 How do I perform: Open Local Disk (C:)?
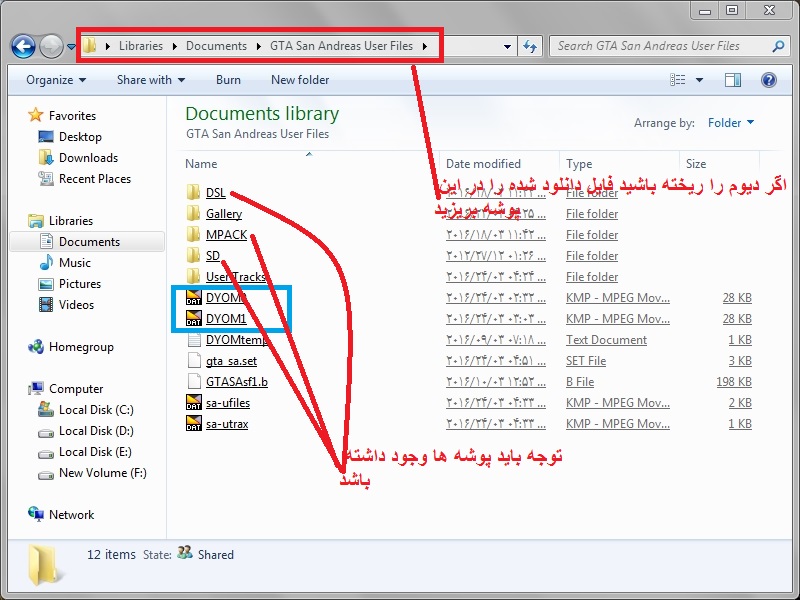[86, 410]
